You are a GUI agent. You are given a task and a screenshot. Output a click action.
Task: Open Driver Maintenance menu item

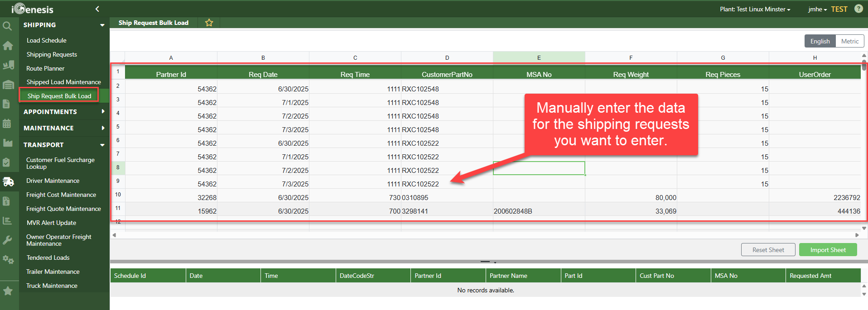coord(53,181)
